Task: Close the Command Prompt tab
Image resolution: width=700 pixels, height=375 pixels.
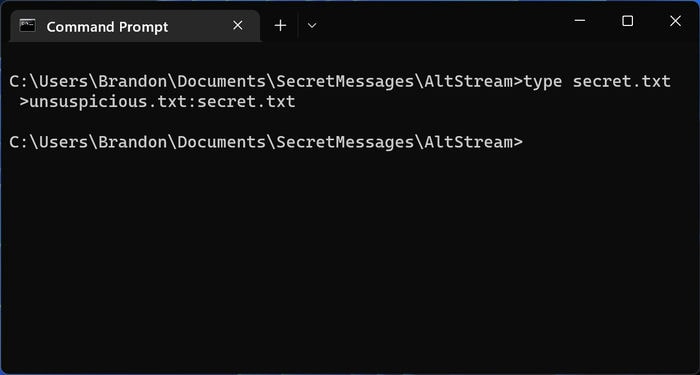Action: [238, 26]
